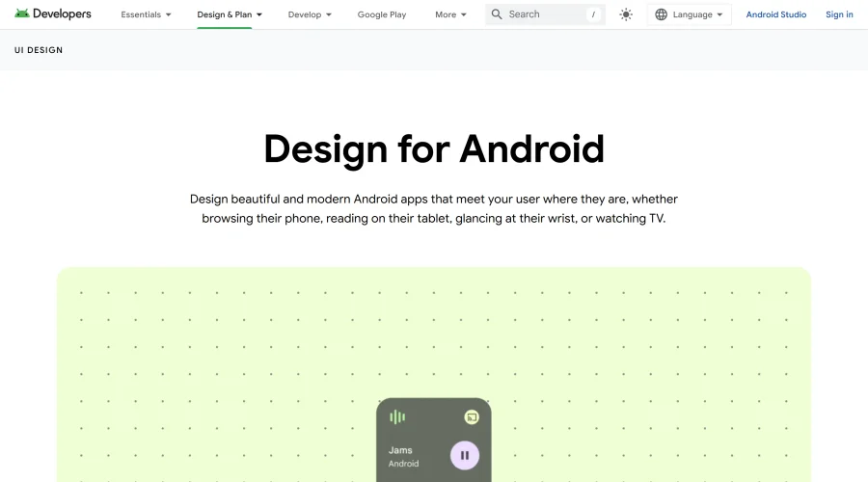
Task: Open the Language dropdown
Action: point(690,14)
